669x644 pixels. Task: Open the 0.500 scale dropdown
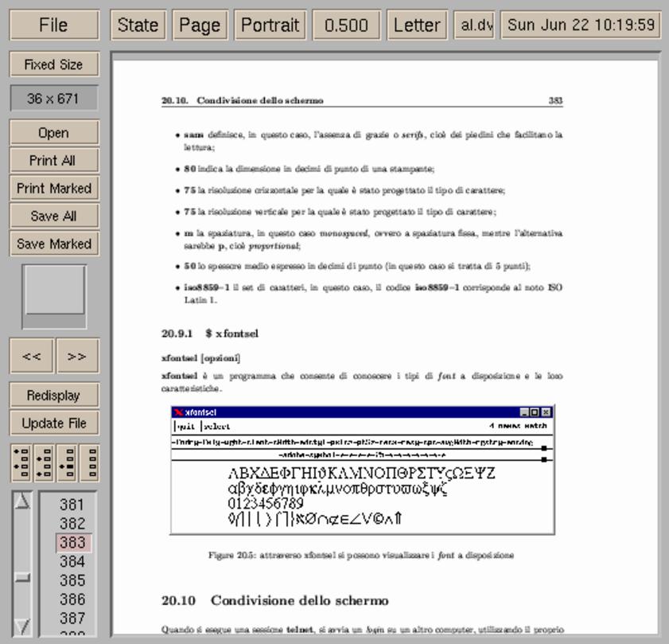point(346,25)
